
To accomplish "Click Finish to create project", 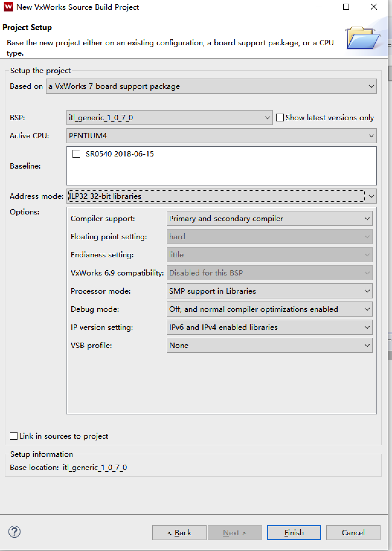I will click(294, 533).
